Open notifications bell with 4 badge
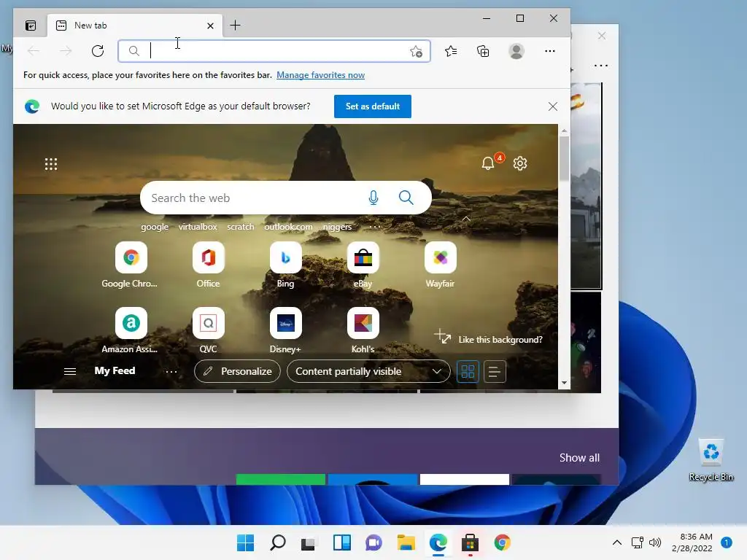The height and width of the screenshot is (560, 747). coord(489,162)
